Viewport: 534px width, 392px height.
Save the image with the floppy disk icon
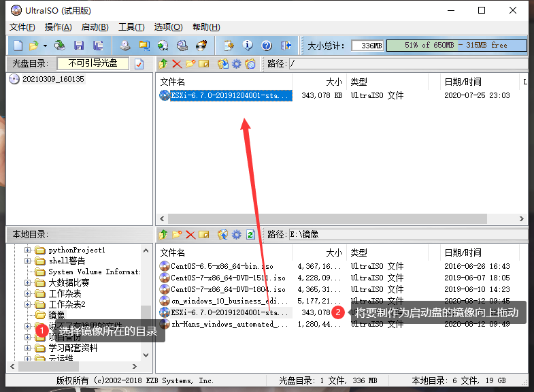coord(79,46)
